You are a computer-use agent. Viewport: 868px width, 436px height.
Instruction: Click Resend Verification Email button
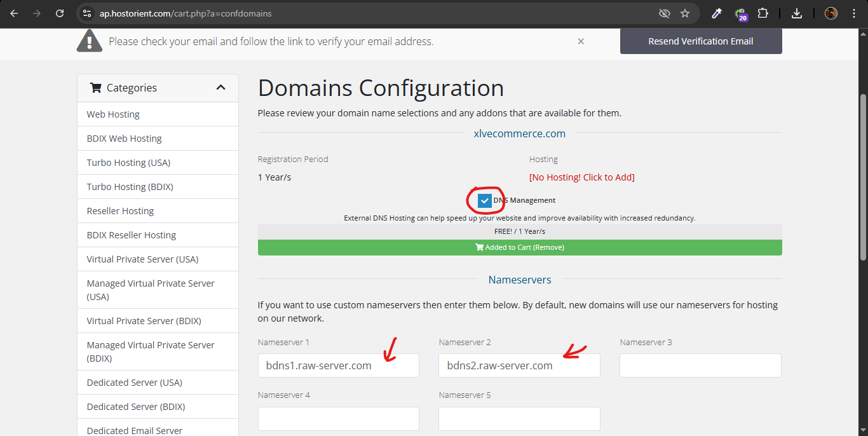pyautogui.click(x=700, y=41)
